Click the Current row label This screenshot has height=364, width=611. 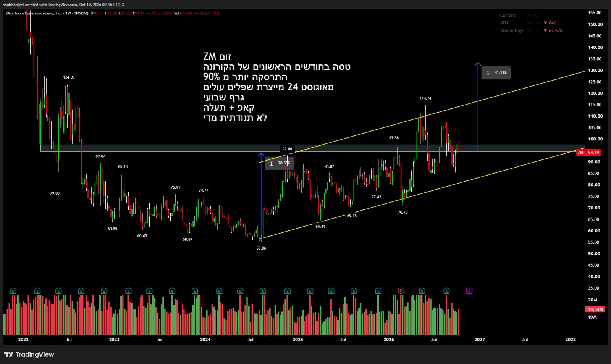click(x=508, y=15)
